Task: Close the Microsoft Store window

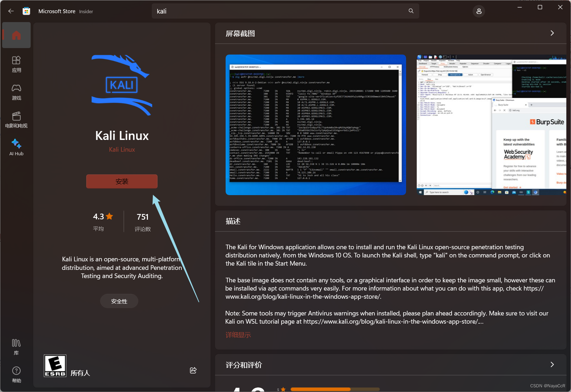Action: (x=560, y=7)
